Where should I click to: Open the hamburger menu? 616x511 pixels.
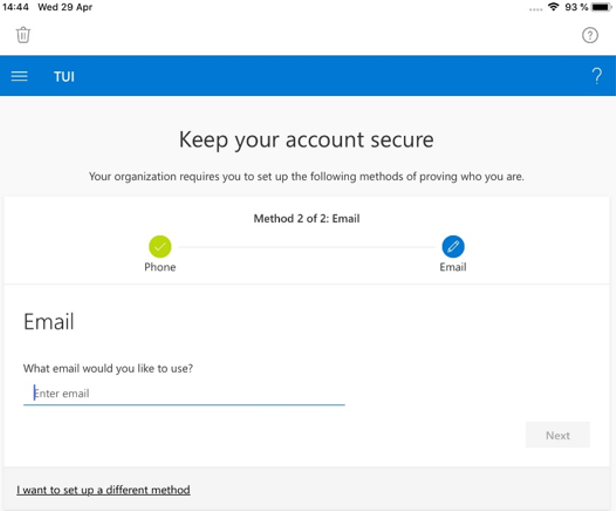coord(19,76)
